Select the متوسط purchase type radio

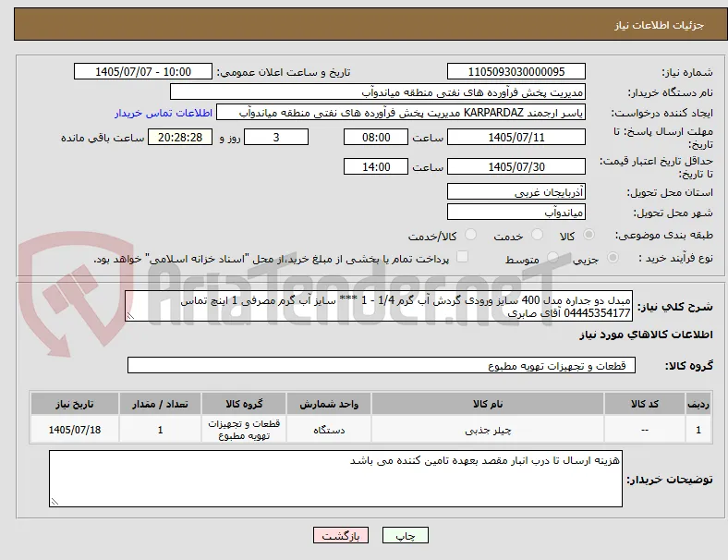pos(552,257)
